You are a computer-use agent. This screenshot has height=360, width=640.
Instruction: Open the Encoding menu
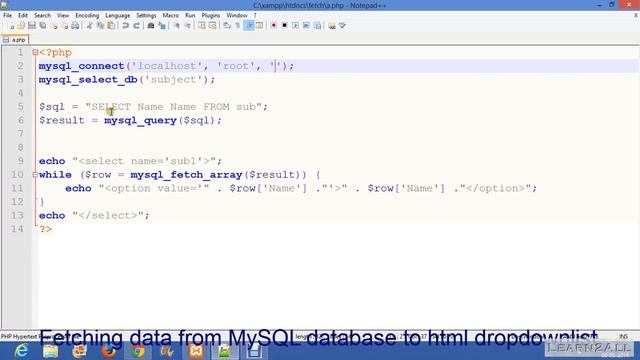pyautogui.click(x=87, y=15)
